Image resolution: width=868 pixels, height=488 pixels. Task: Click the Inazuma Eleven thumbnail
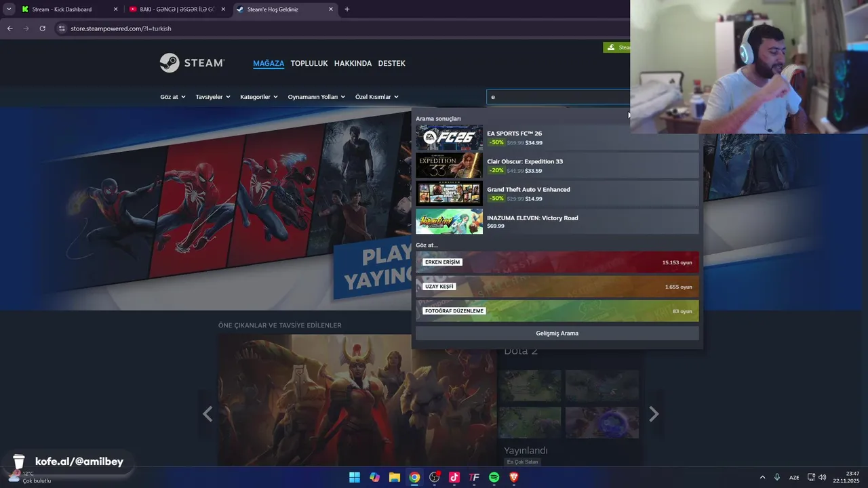(x=449, y=222)
